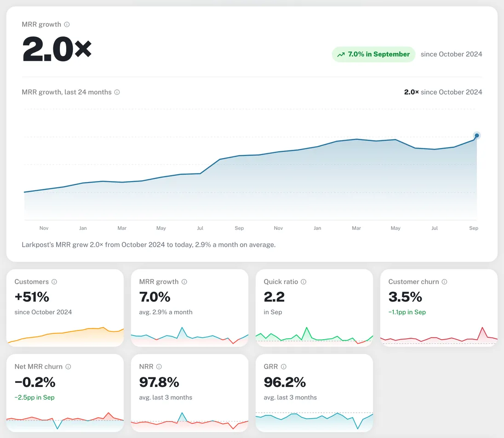Open the NRR info icon

pos(159,367)
